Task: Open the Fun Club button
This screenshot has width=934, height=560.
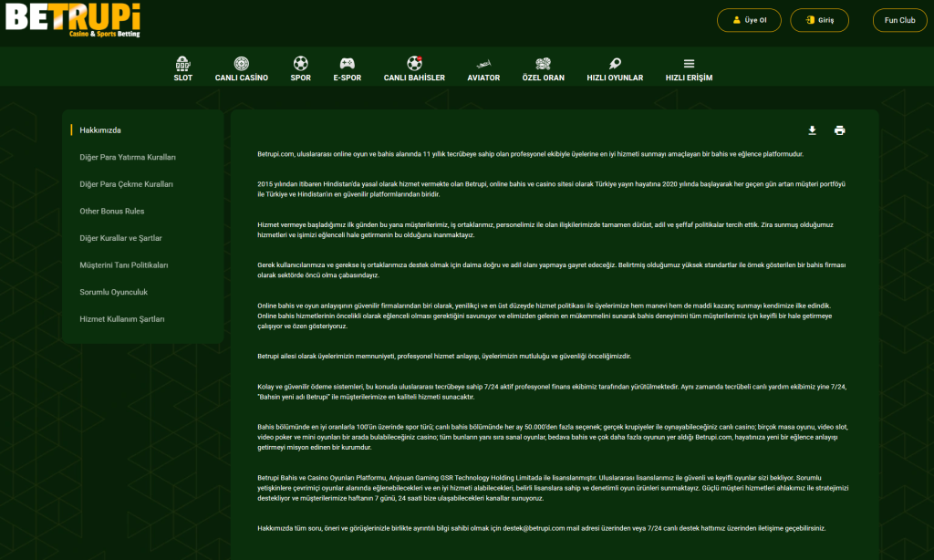Action: (x=900, y=20)
